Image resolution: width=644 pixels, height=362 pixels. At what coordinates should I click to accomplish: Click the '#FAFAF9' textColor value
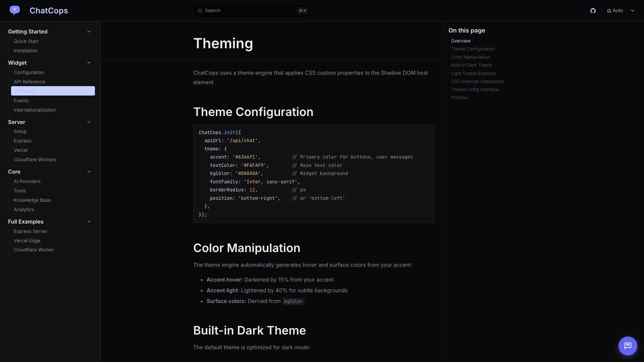(254, 165)
